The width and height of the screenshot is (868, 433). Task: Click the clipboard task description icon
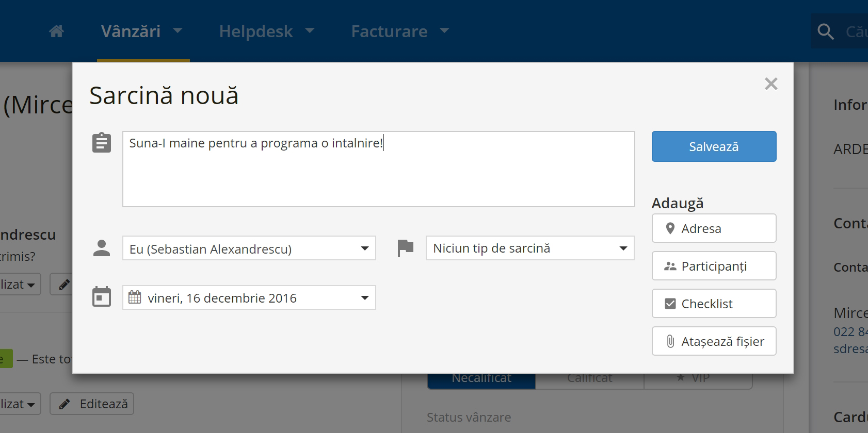tap(102, 143)
